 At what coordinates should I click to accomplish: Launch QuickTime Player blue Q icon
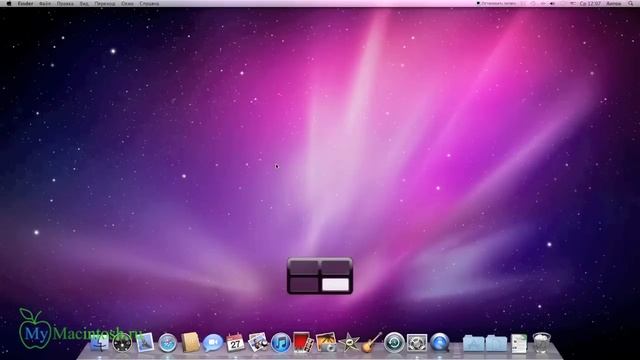[x=440, y=342]
